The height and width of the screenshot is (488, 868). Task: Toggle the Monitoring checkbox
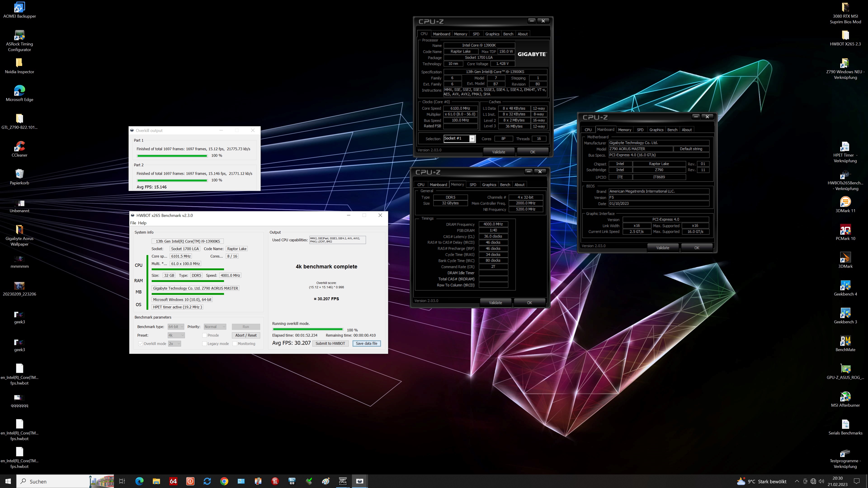coord(235,343)
